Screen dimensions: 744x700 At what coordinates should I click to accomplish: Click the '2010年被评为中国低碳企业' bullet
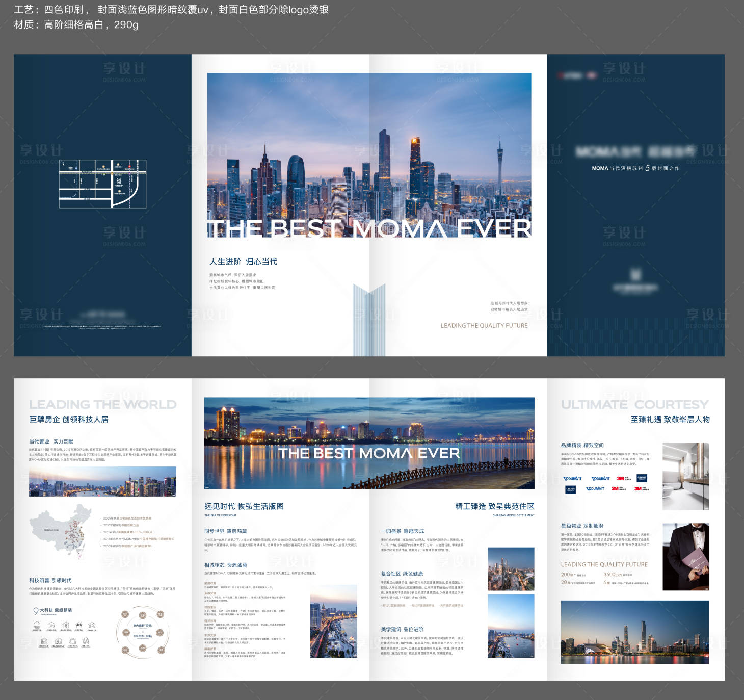[120, 525]
